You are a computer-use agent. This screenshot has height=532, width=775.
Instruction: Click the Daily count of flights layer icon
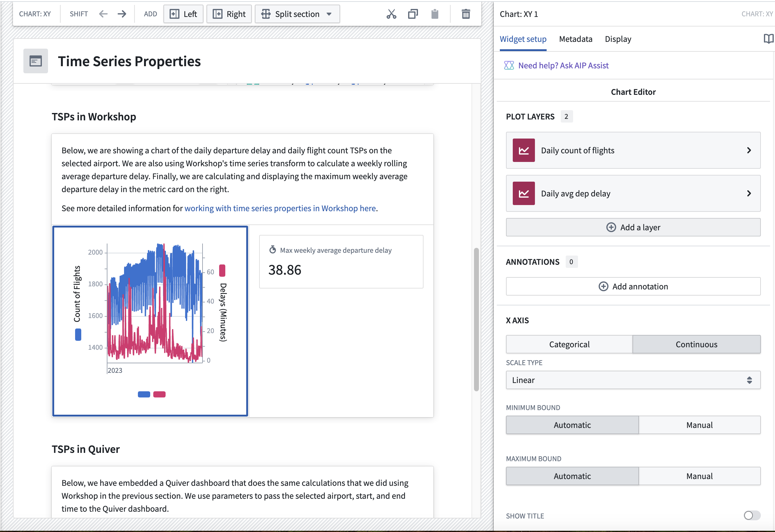[524, 151]
